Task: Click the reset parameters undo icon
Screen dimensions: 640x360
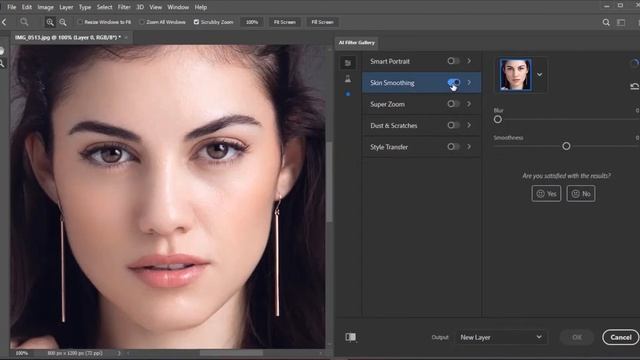Action: [x=635, y=86]
